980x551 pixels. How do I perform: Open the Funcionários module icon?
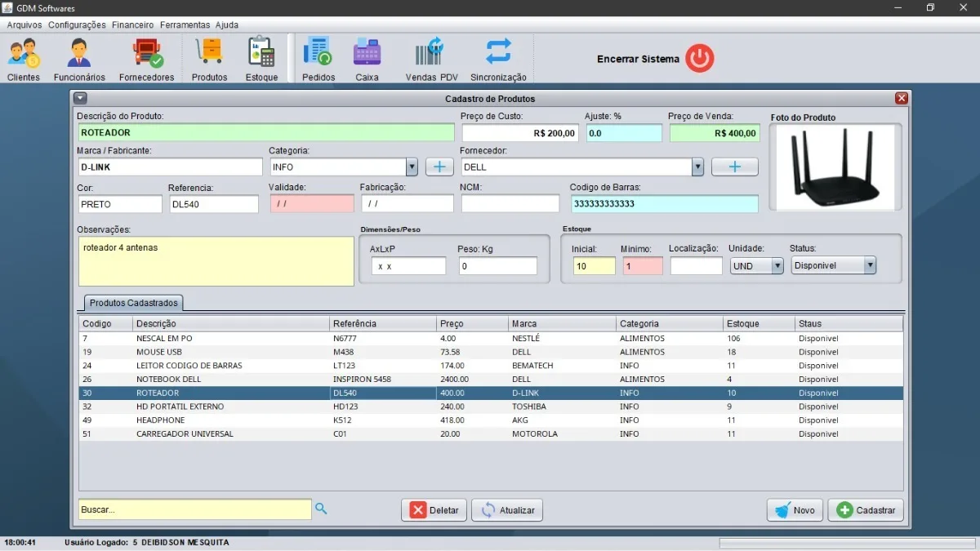[x=79, y=53]
